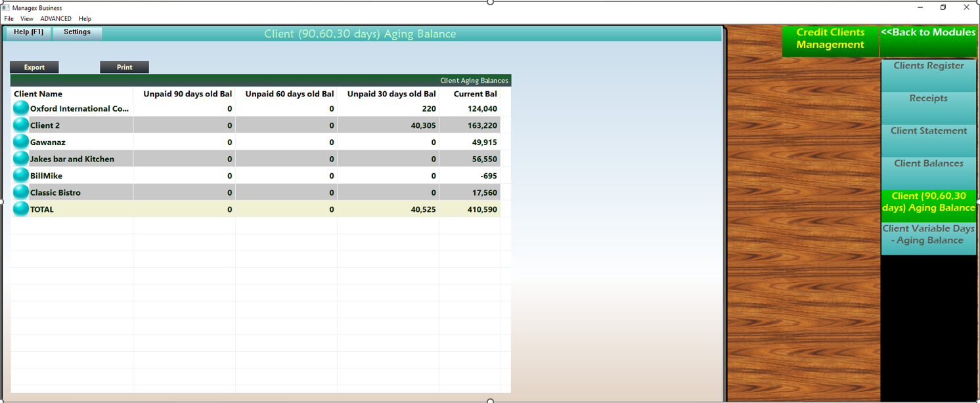The width and height of the screenshot is (980, 403).
Task: Select the Classic Bistro row icon
Action: pyautogui.click(x=20, y=192)
